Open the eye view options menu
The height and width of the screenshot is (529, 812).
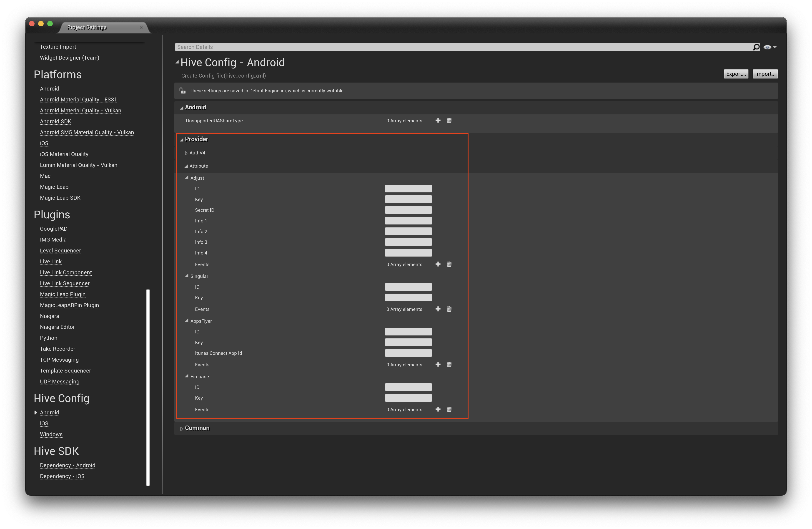pos(770,47)
